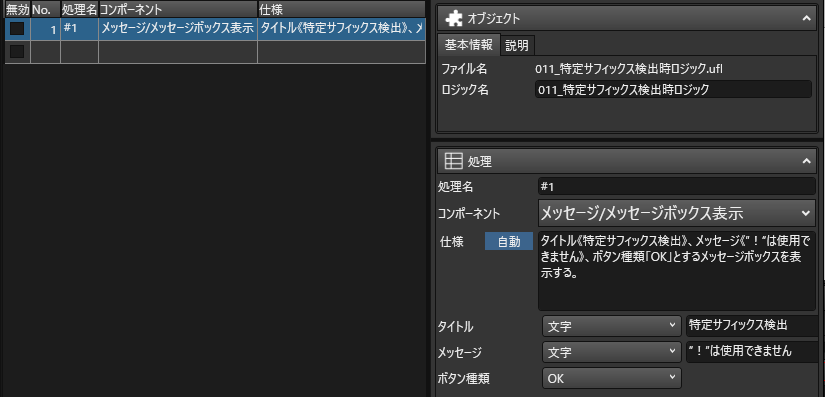Viewport: 825px width, 397px height.
Task: Click the table-grid 処理 panel icon
Action: pos(453,161)
